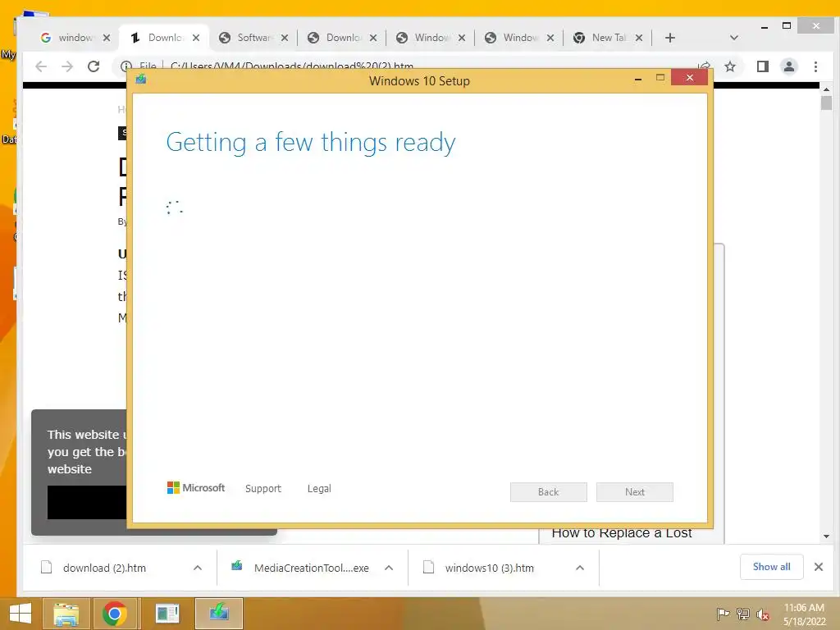Minimize the Windows 10 Setup window
This screenshot has height=630, width=840.
(638, 79)
